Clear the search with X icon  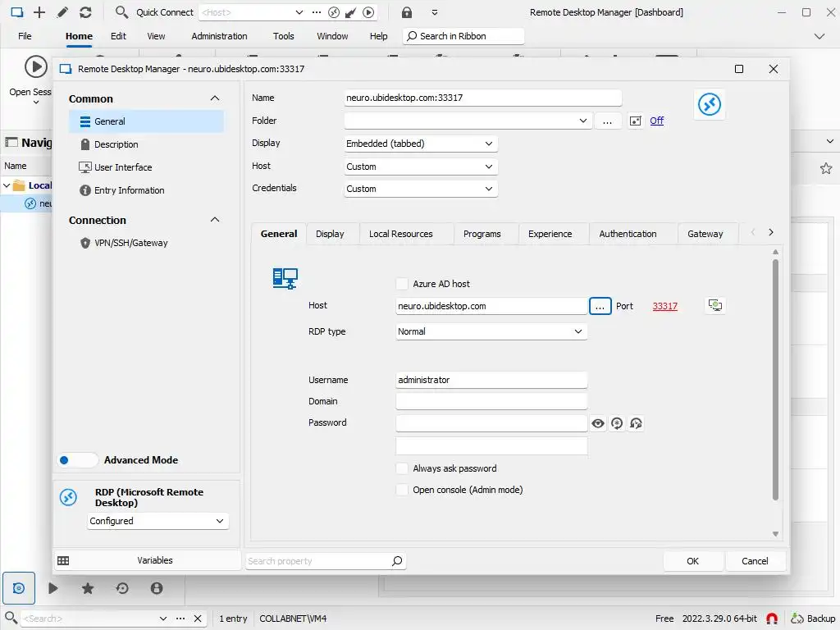coord(198,619)
